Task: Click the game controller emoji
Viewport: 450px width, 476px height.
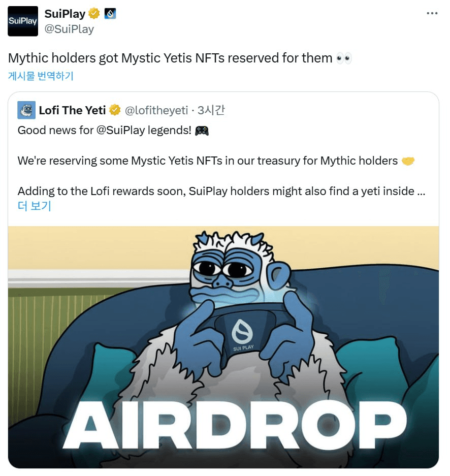Action: (x=202, y=131)
